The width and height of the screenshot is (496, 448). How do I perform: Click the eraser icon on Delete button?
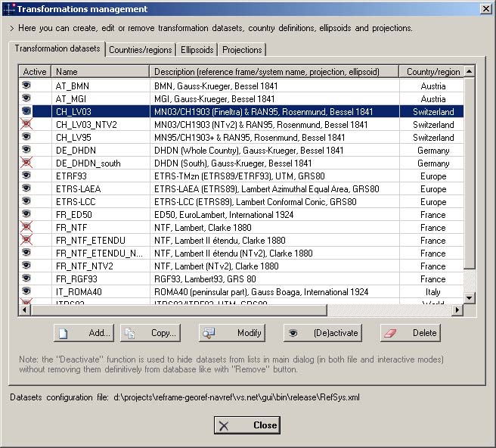click(x=389, y=333)
